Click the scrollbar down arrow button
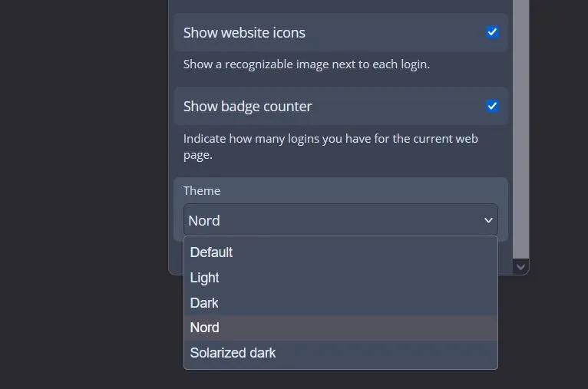 [520, 266]
